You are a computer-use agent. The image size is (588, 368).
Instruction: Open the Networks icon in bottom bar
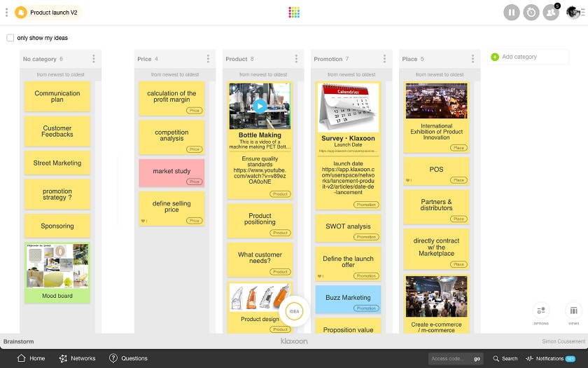[x=63, y=358]
